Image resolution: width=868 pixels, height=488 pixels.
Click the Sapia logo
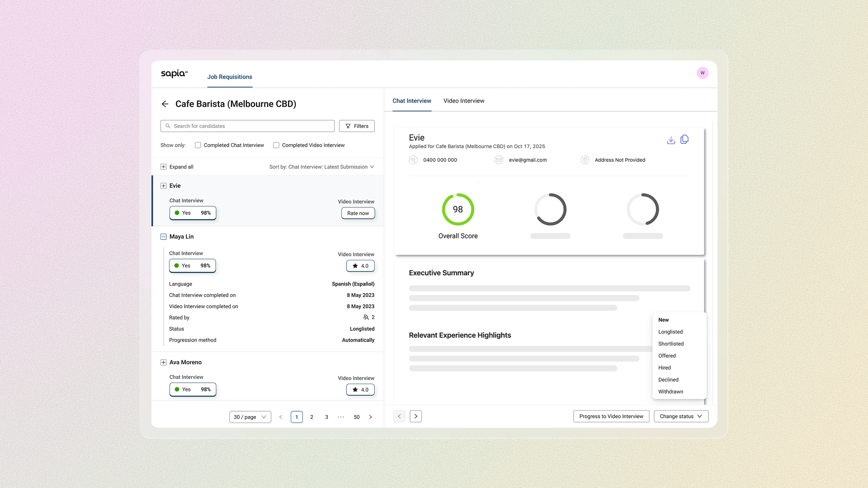174,74
